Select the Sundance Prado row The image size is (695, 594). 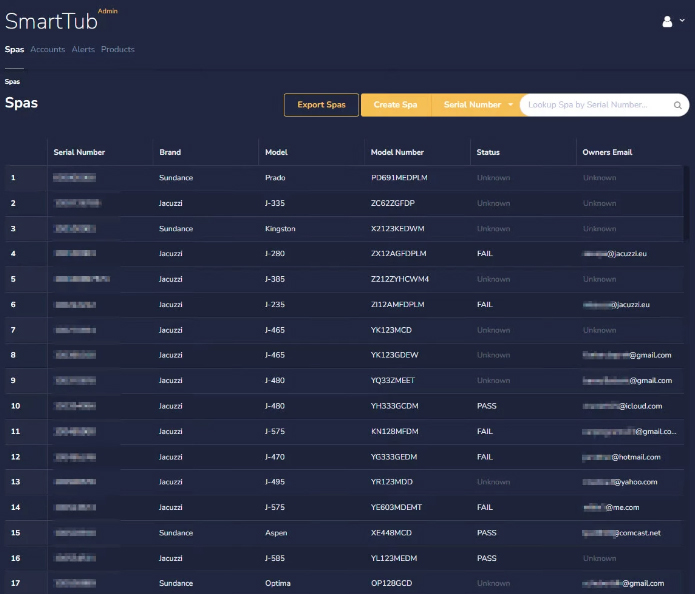[275, 178]
